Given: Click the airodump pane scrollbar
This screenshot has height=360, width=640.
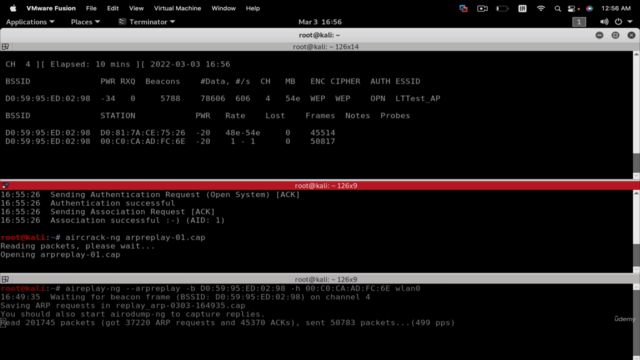Looking at the screenshot, I should click(636, 115).
